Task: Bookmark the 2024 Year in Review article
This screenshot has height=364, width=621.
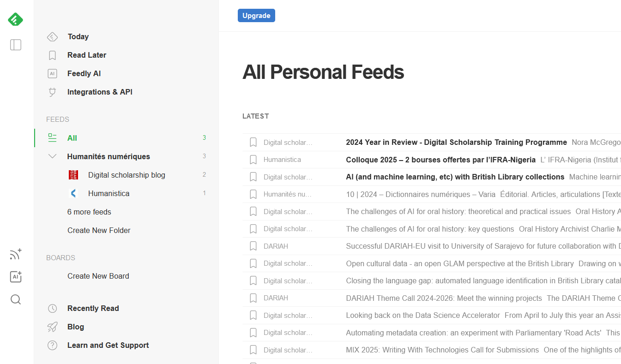Action: click(253, 142)
